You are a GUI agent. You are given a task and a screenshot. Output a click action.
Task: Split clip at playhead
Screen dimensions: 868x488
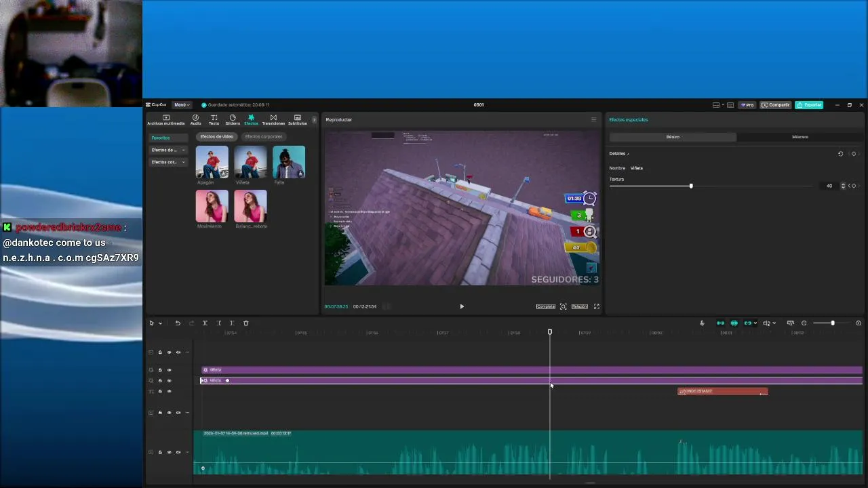[205, 323]
